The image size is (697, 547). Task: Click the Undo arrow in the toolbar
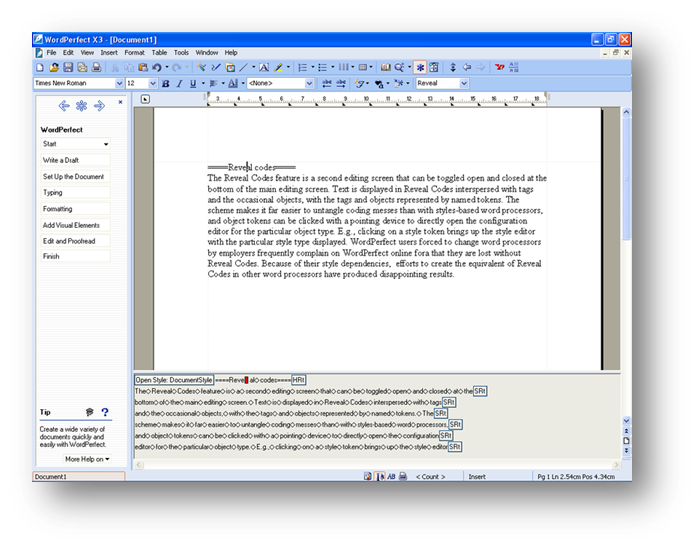pyautogui.click(x=159, y=67)
